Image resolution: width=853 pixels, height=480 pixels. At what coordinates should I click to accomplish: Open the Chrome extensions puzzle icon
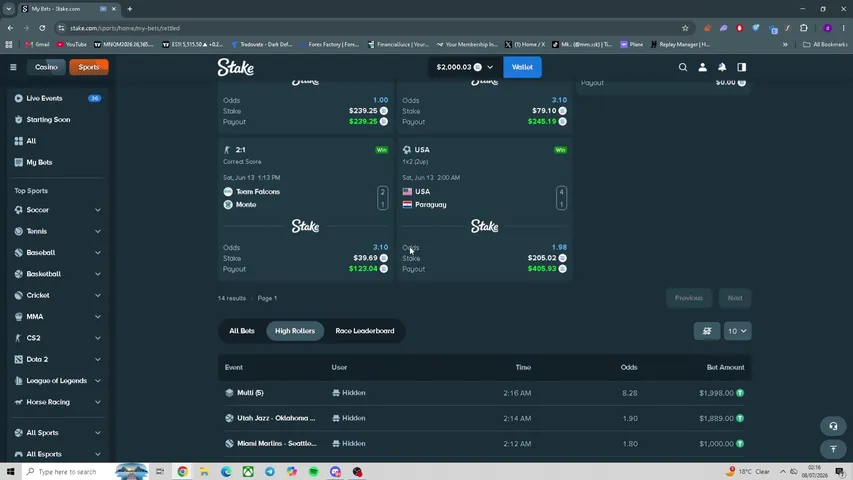(x=803, y=28)
